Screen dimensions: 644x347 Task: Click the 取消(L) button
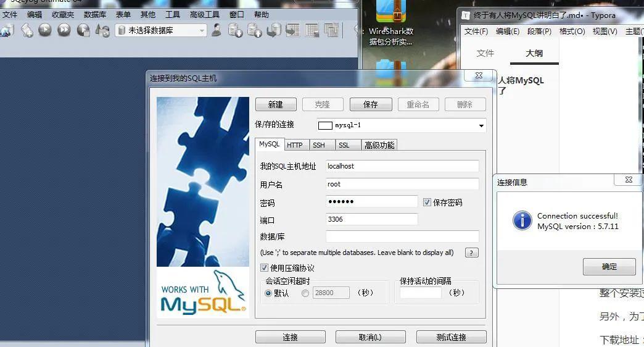pos(371,337)
